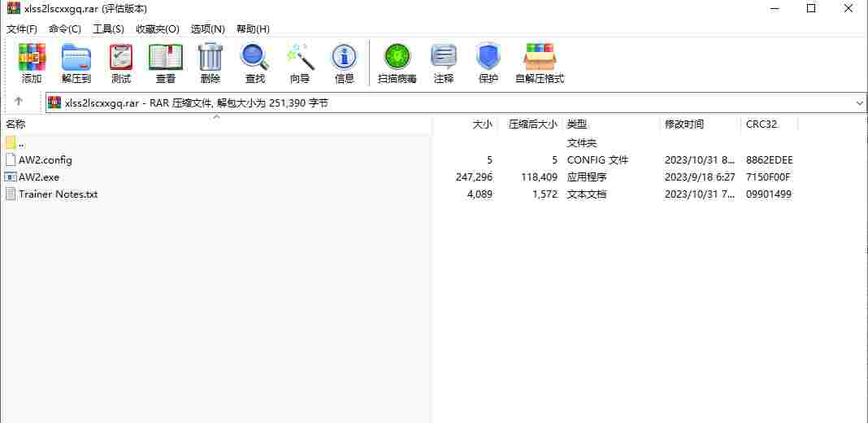The width and height of the screenshot is (868, 423).
Task: Sort by 压缩后大小 column header
Action: [533, 124]
